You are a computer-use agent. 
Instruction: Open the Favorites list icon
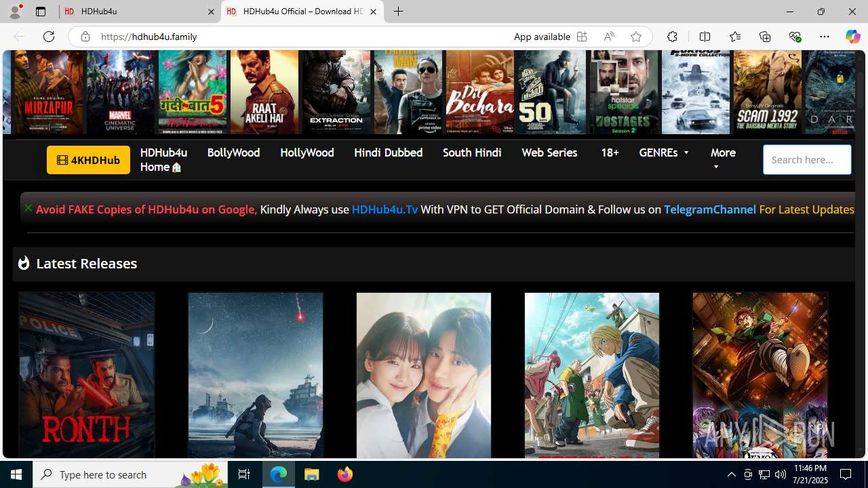click(734, 37)
